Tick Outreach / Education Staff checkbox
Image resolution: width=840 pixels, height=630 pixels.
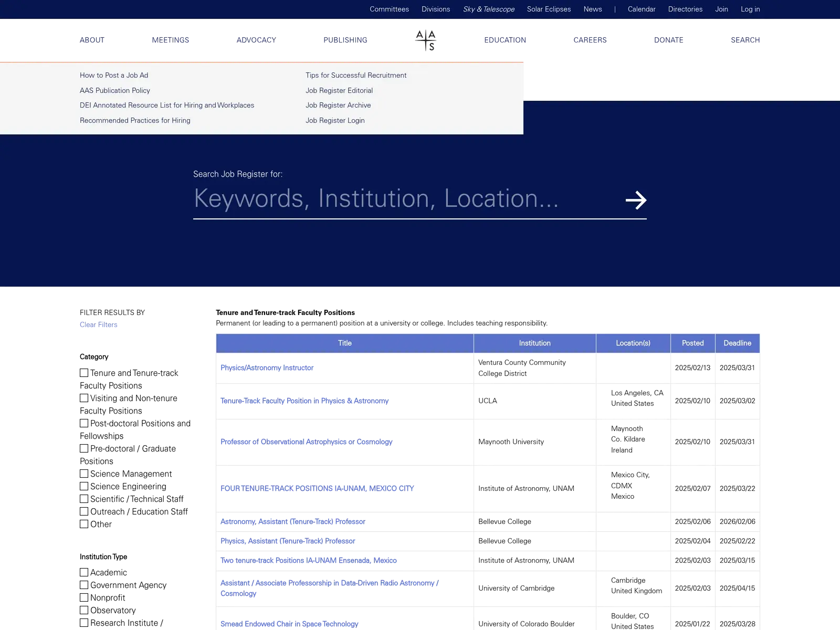point(84,511)
